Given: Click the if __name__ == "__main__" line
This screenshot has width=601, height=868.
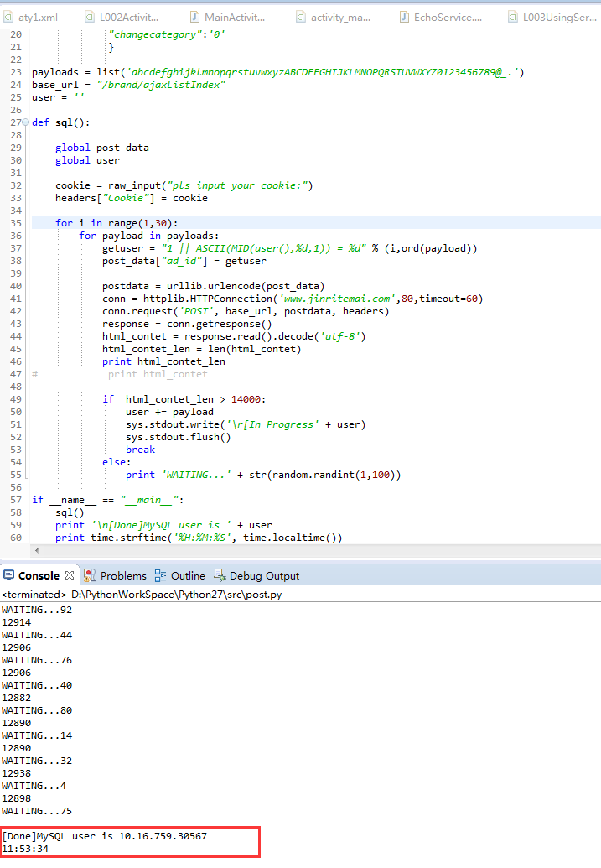Looking at the screenshot, I should pos(107,500).
